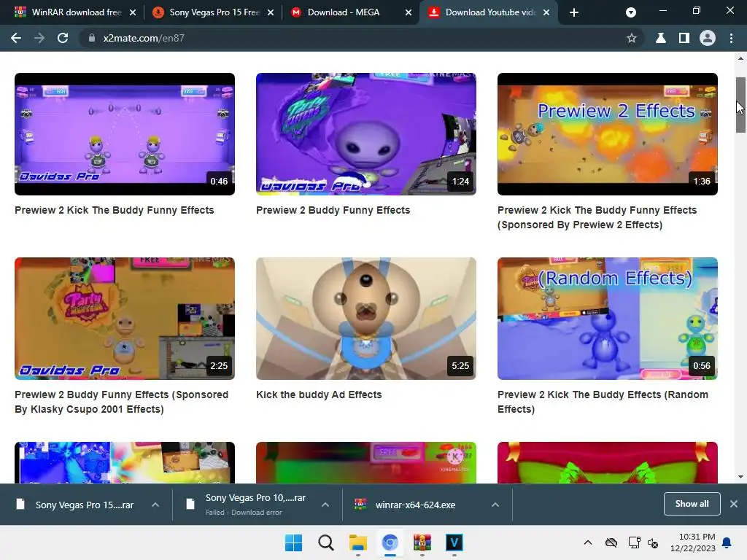Click the browser forward arrow
This screenshot has height=560, width=747.
click(x=39, y=38)
